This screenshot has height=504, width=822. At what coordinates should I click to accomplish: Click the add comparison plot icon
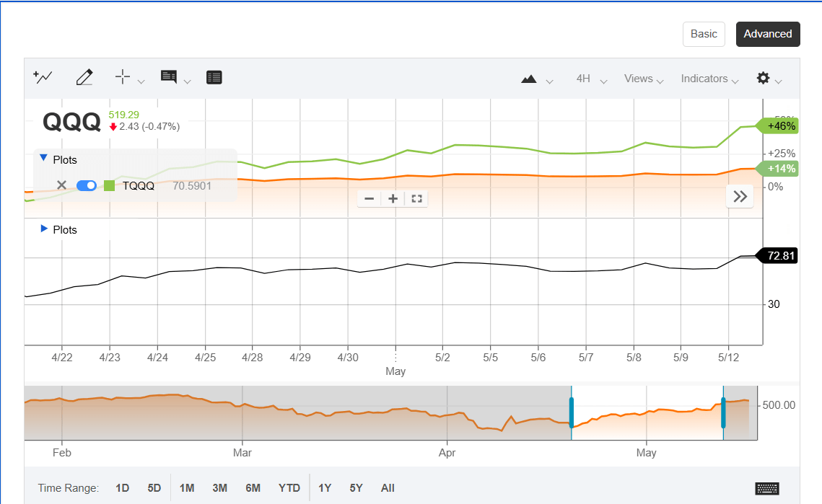tap(43, 77)
